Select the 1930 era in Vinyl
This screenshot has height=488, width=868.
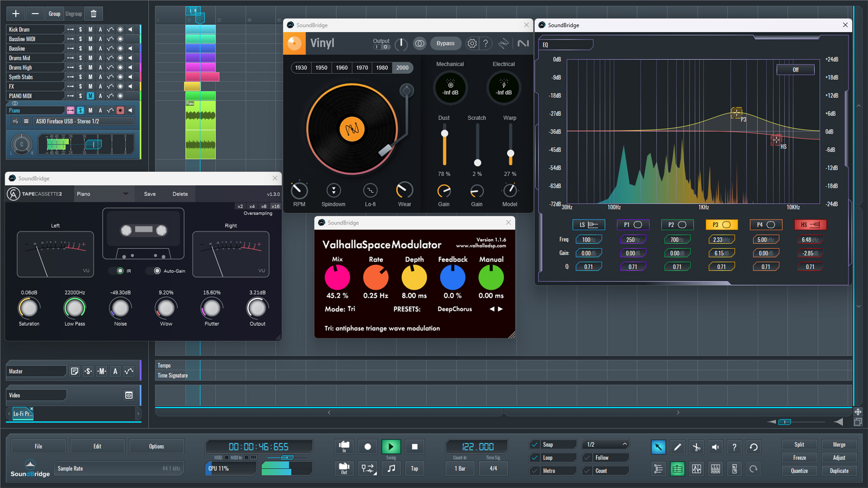click(301, 68)
